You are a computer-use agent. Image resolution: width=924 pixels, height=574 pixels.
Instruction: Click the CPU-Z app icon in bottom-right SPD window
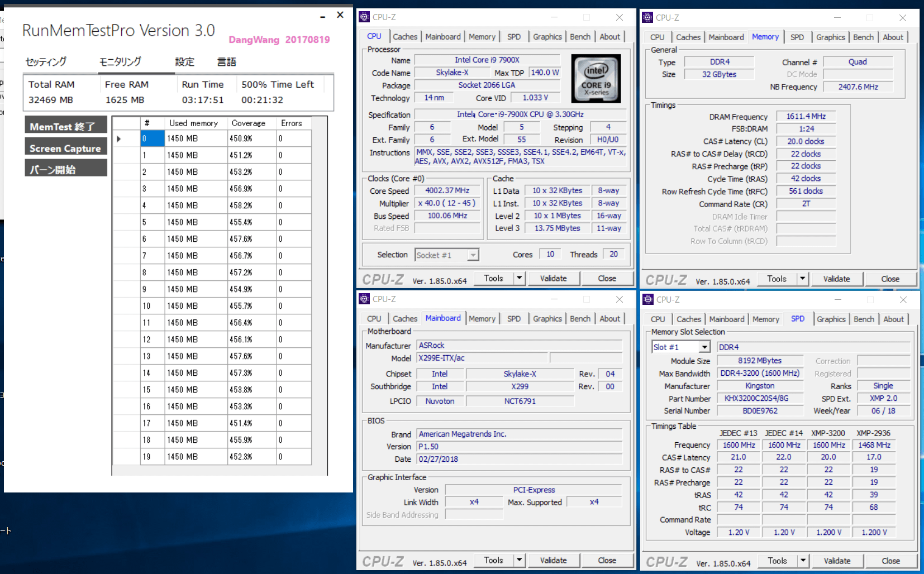pyautogui.click(x=648, y=300)
